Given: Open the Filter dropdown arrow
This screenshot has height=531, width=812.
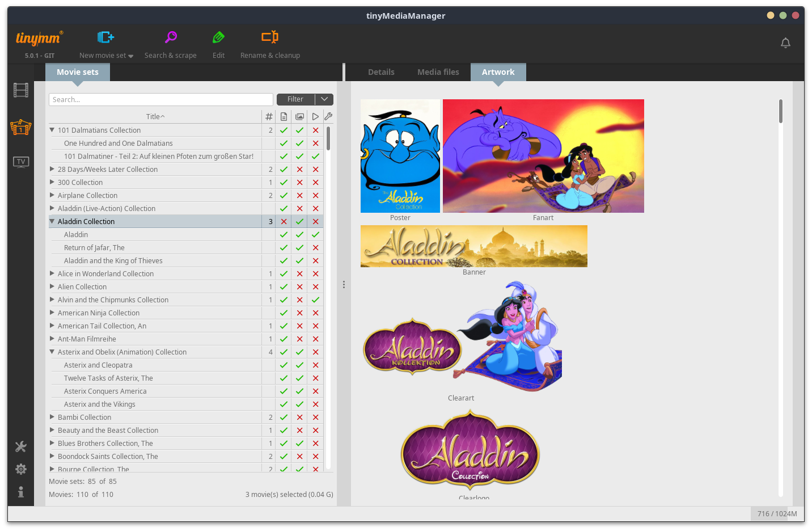Looking at the screenshot, I should pyautogui.click(x=324, y=99).
